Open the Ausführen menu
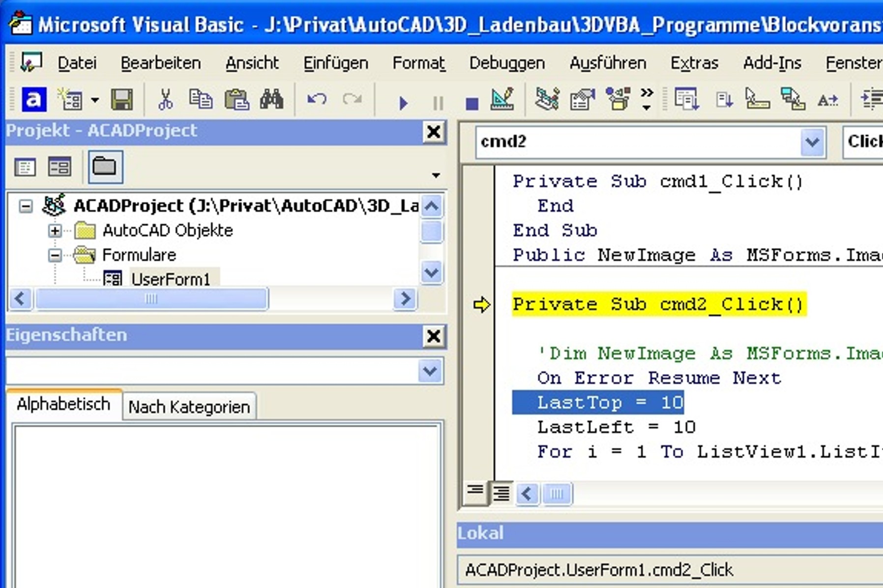Viewport: 883px width, 588px height. pyautogui.click(x=608, y=63)
